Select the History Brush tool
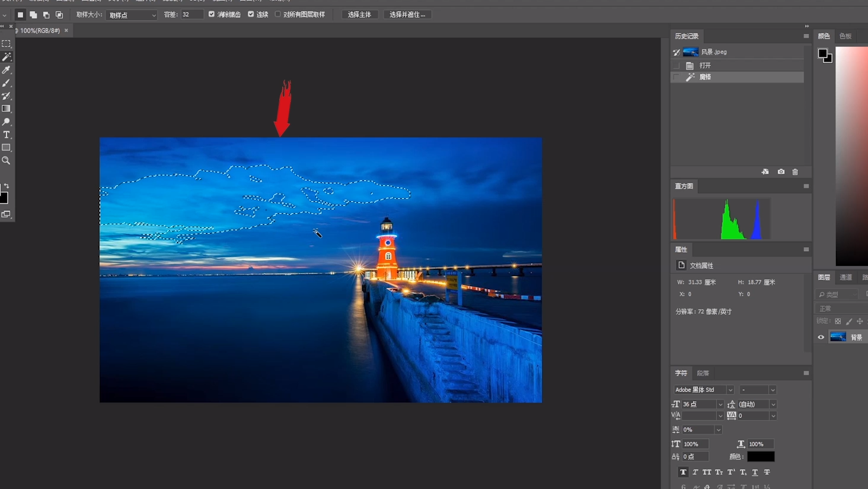 tap(7, 96)
